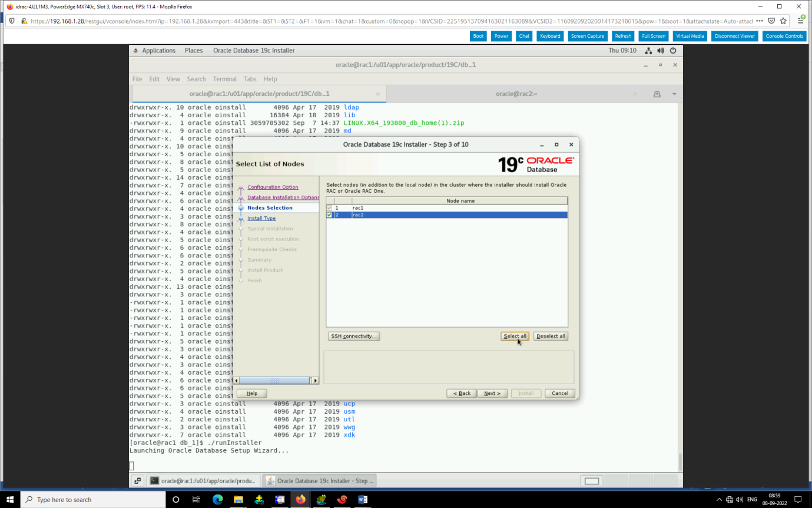Open the Firefox hamburger menu
812x508 pixels.
coord(801,21)
